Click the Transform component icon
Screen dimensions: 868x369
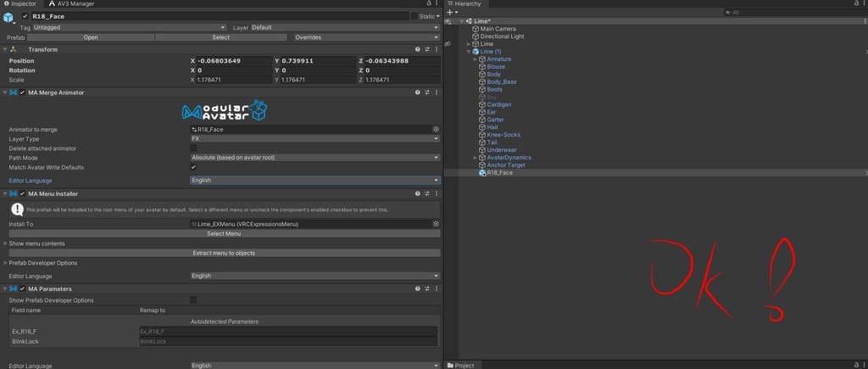click(14, 49)
